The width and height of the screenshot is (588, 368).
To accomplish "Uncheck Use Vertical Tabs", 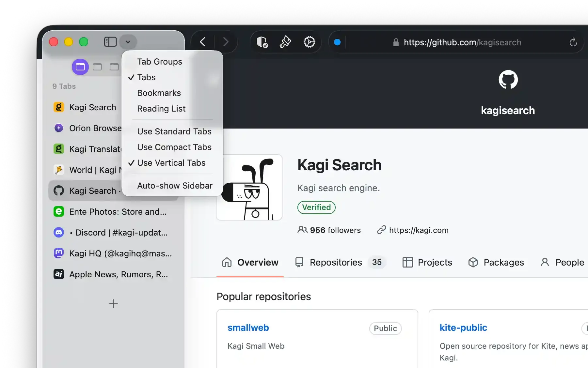I will pyautogui.click(x=171, y=163).
